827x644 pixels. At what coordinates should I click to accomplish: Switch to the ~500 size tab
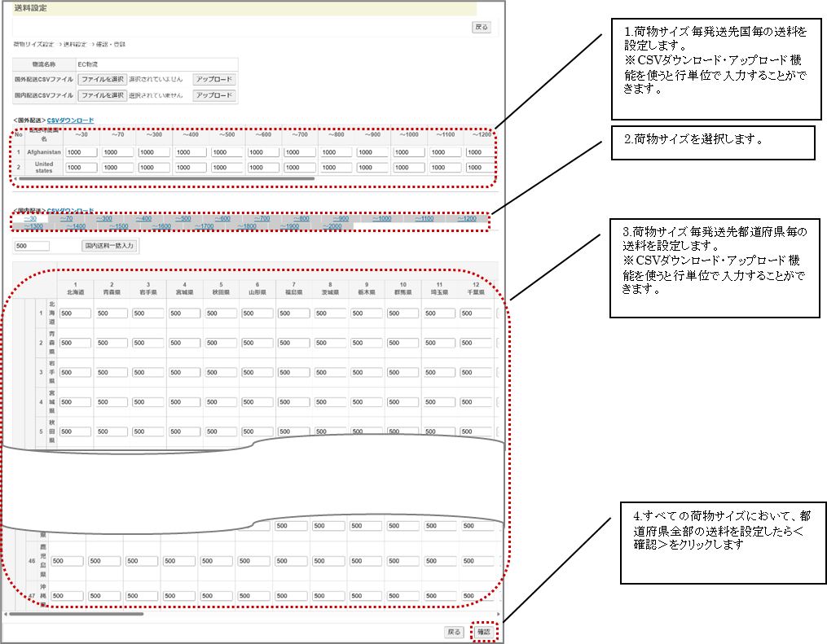click(x=183, y=218)
